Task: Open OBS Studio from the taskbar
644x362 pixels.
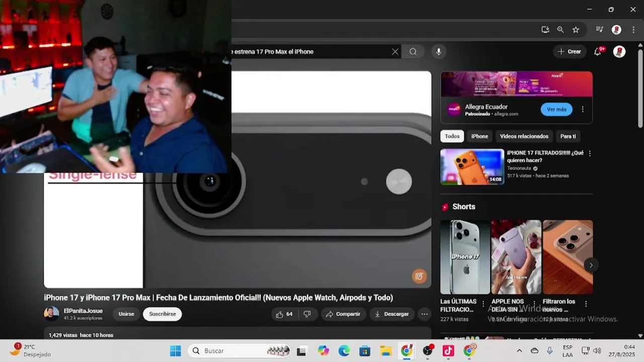Action: 428,351
